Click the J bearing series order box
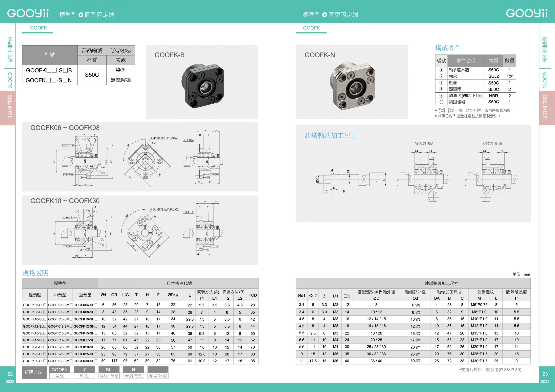The height and width of the screenshot is (392, 555). pos(158,372)
